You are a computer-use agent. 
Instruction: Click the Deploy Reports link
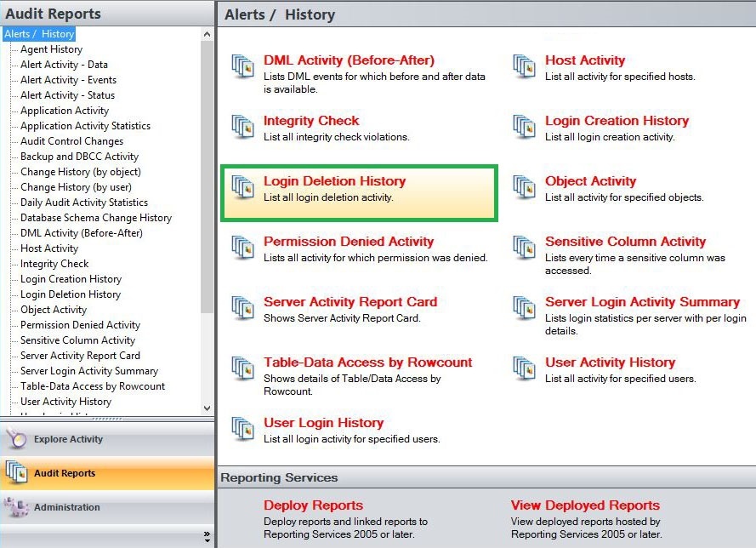point(313,505)
